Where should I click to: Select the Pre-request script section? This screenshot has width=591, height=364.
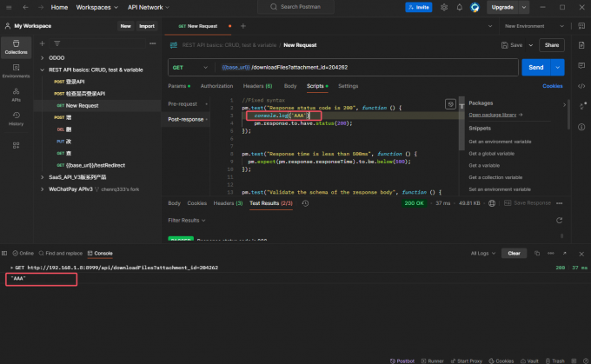[x=185, y=104]
